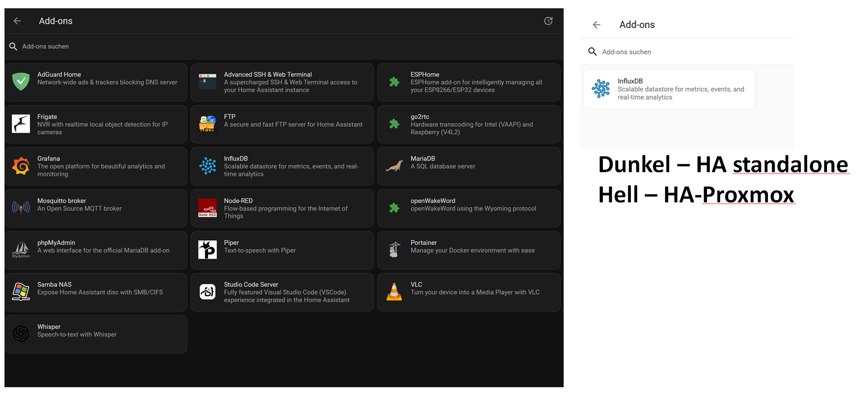Click the Samba NAS computer icon
Image resolution: width=868 pixels, height=398 pixels.
[21, 292]
